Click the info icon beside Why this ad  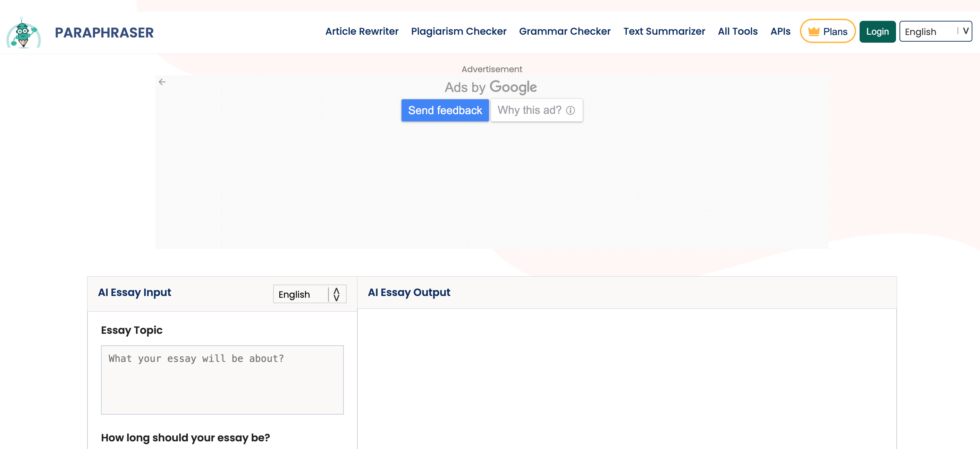click(x=570, y=110)
